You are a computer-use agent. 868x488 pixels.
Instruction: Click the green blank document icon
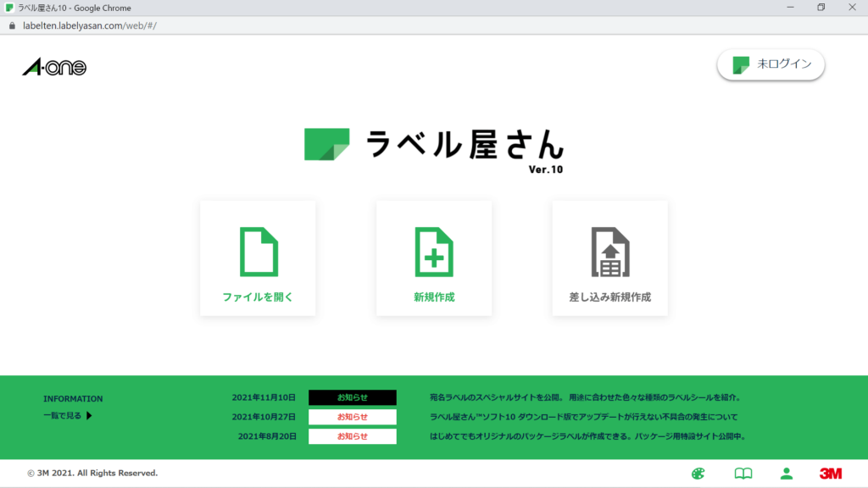pos(259,252)
